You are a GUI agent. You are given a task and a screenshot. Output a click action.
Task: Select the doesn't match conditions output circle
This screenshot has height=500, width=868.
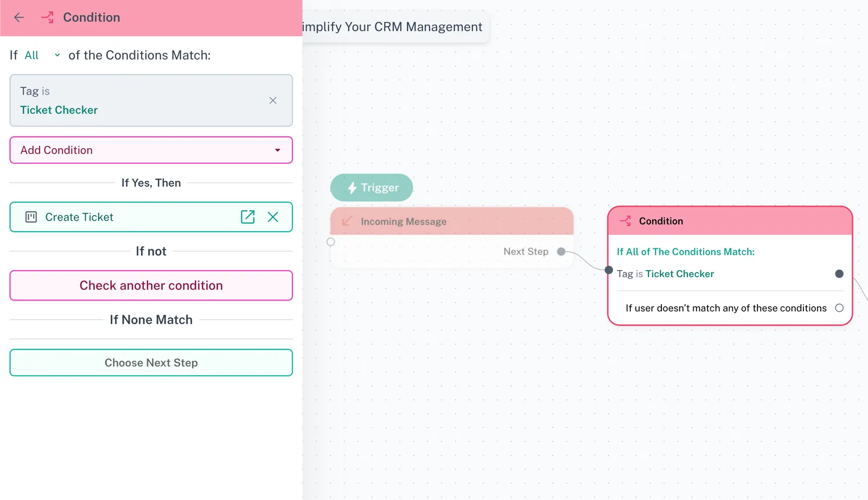coord(839,308)
